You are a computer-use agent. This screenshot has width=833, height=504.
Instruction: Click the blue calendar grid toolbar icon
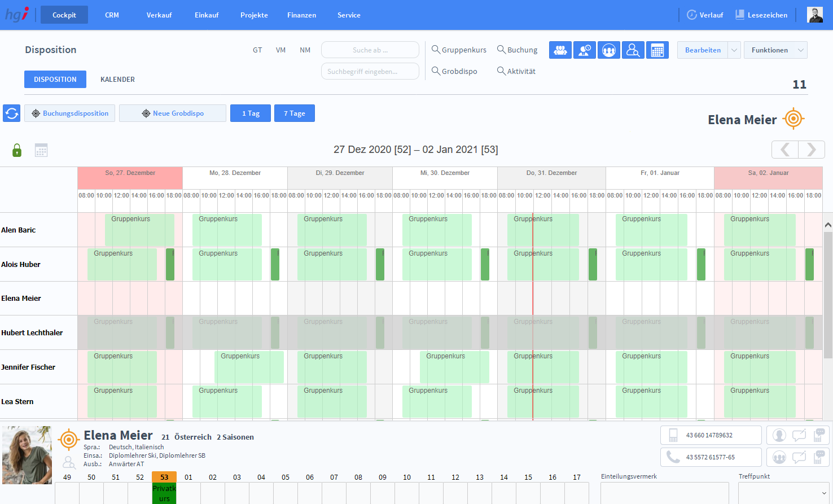click(x=657, y=50)
